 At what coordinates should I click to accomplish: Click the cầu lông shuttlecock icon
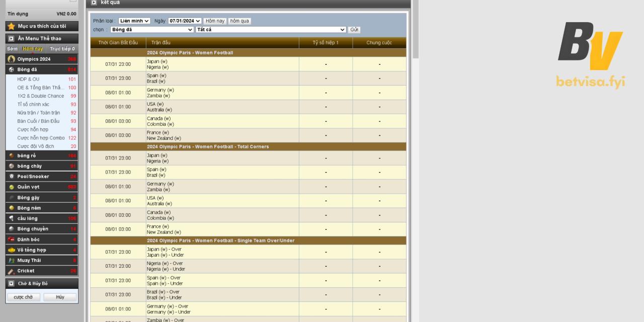11,218
